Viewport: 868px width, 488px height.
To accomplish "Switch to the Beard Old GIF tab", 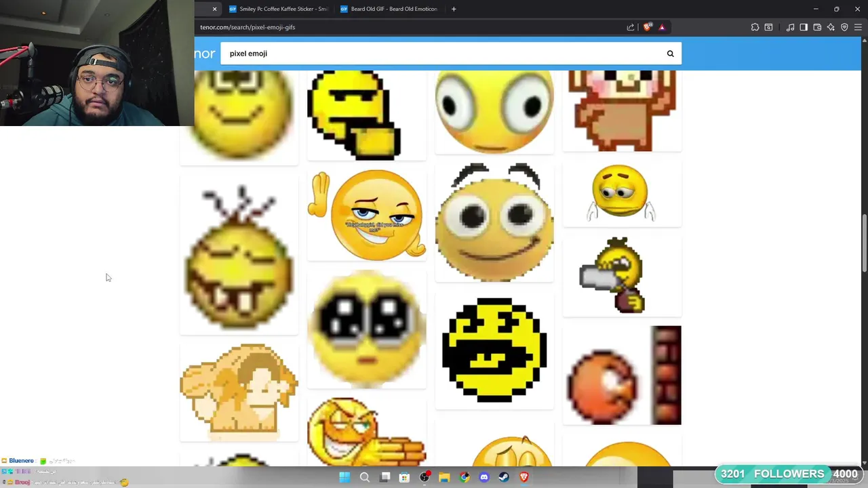I will coord(390,9).
